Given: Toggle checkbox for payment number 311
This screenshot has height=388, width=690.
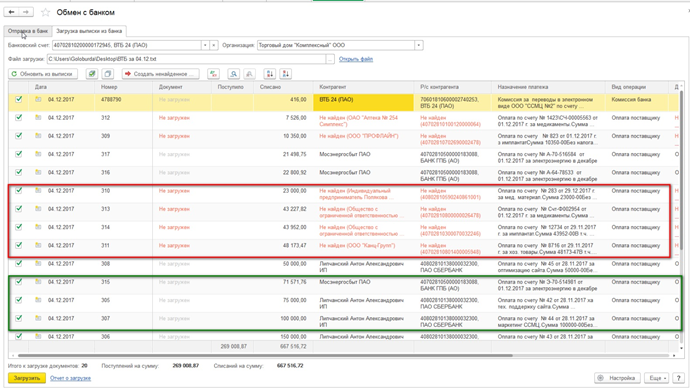Looking at the screenshot, I should tap(18, 245).
